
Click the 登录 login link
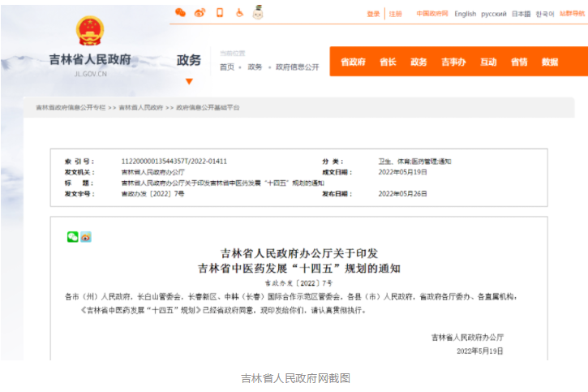373,14
